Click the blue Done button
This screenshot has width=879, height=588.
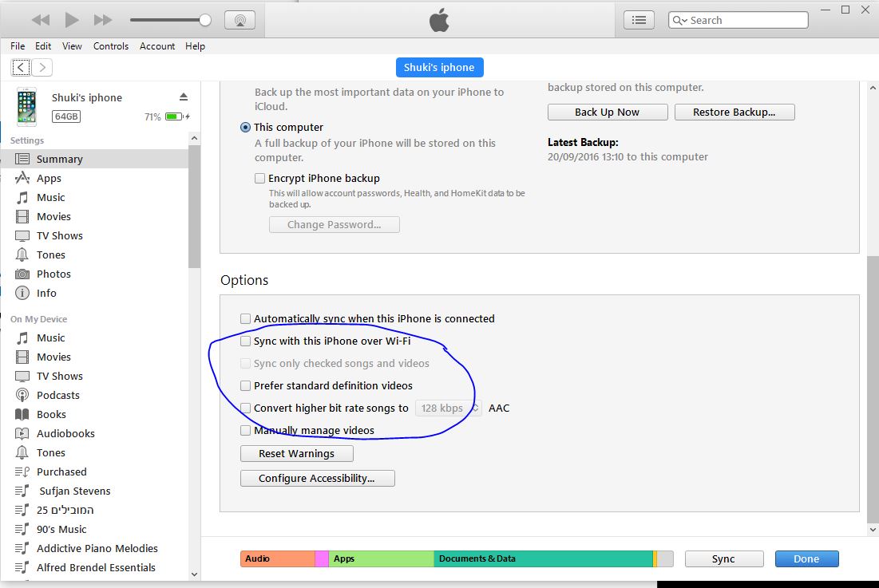(x=806, y=559)
